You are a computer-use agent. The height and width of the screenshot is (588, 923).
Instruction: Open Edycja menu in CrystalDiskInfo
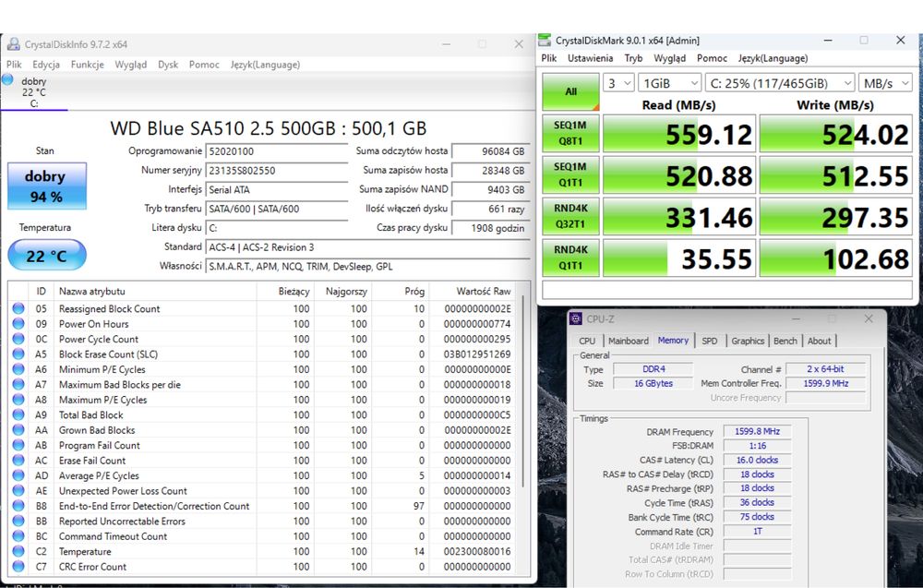click(x=46, y=65)
